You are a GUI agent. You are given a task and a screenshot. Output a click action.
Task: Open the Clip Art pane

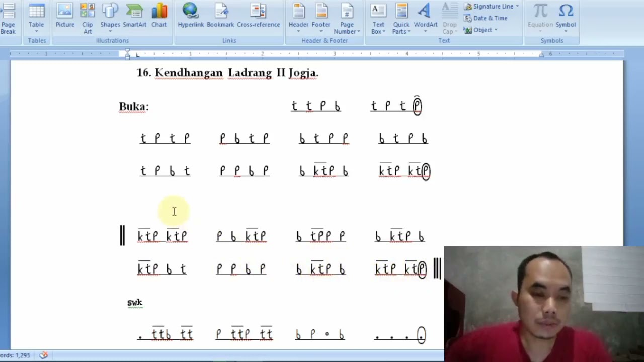(x=88, y=19)
